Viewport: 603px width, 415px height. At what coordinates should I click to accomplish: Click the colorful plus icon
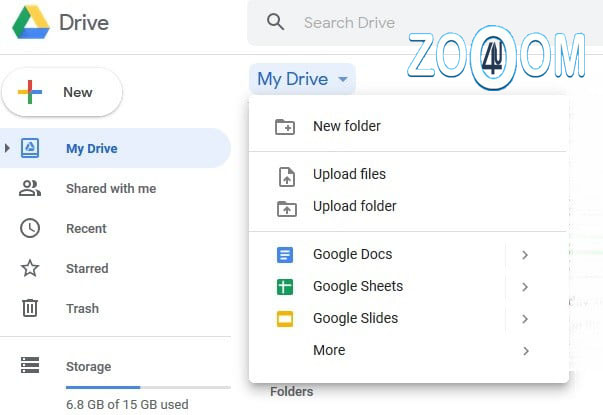[30, 92]
